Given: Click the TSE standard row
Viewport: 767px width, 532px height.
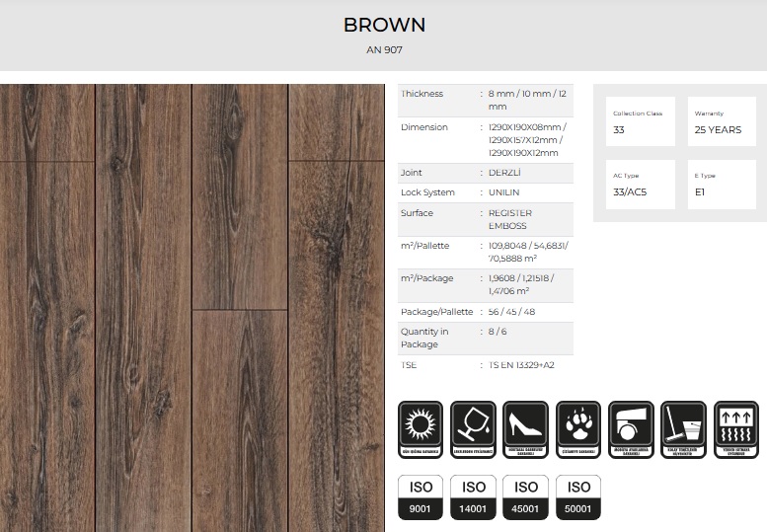Looking at the screenshot, I should 484,365.
